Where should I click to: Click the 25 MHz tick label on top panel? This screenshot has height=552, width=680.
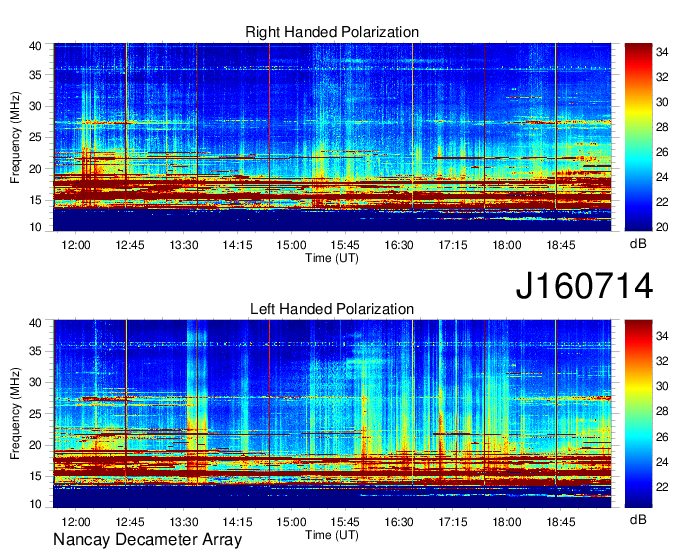click(x=35, y=137)
